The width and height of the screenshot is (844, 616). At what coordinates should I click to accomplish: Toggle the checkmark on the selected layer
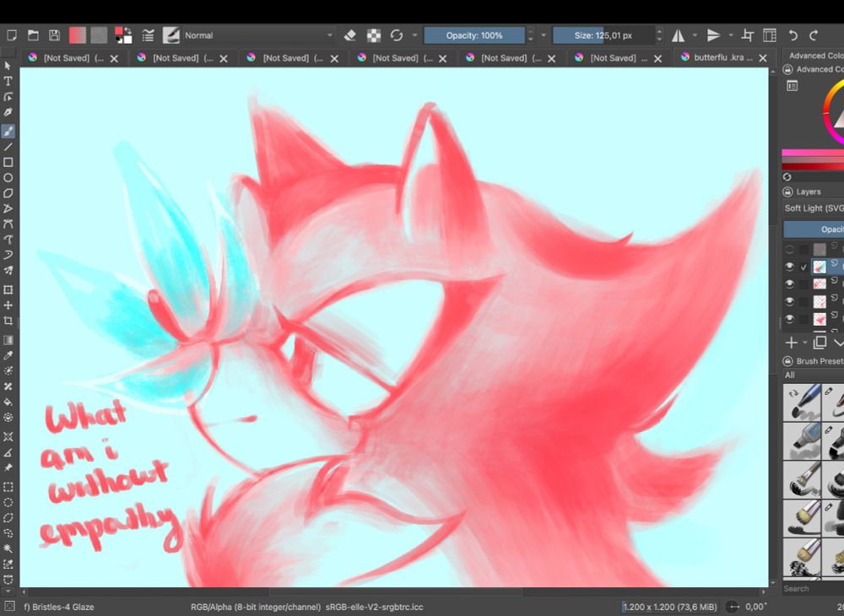click(x=803, y=267)
